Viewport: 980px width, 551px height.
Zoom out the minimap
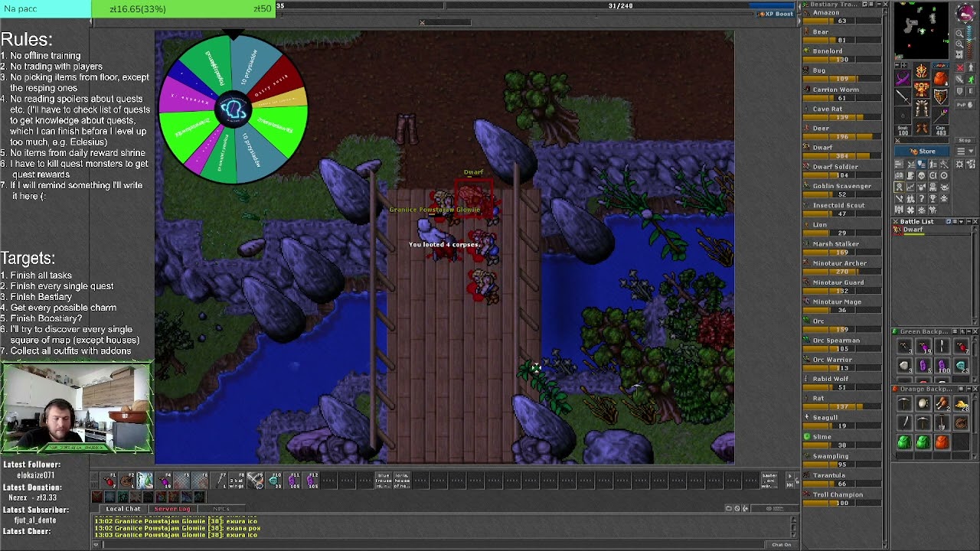(x=959, y=33)
